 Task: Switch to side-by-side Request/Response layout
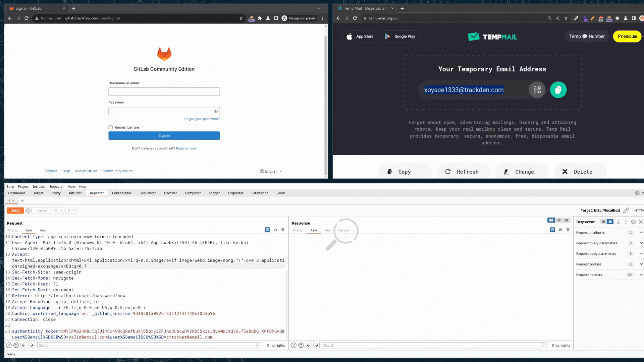coord(551,220)
